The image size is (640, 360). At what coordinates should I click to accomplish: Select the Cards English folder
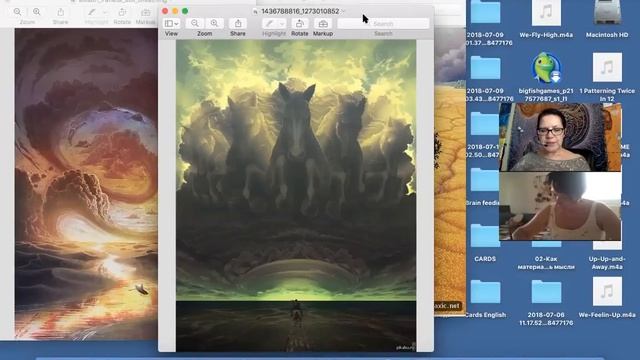485,292
